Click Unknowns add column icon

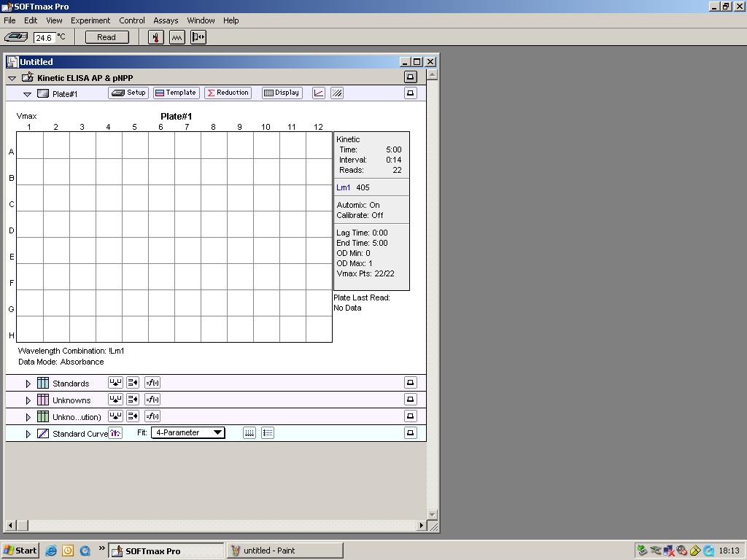(x=133, y=399)
